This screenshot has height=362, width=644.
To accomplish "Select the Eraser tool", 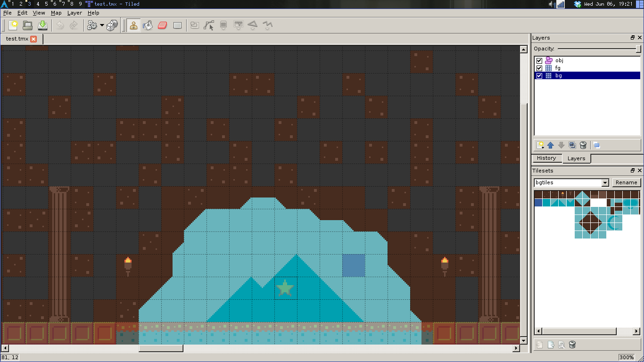I will pos(163,25).
